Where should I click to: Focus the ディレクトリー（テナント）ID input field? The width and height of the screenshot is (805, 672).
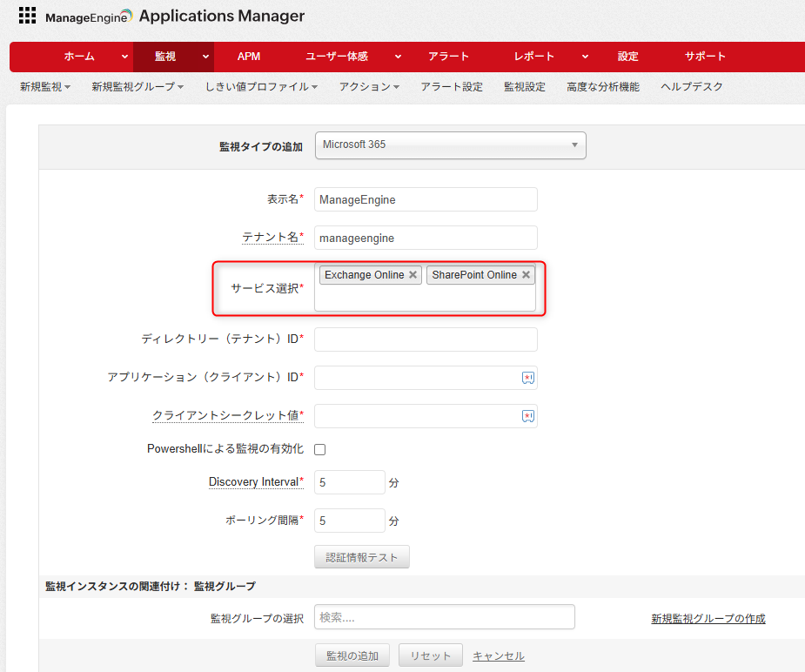point(426,339)
